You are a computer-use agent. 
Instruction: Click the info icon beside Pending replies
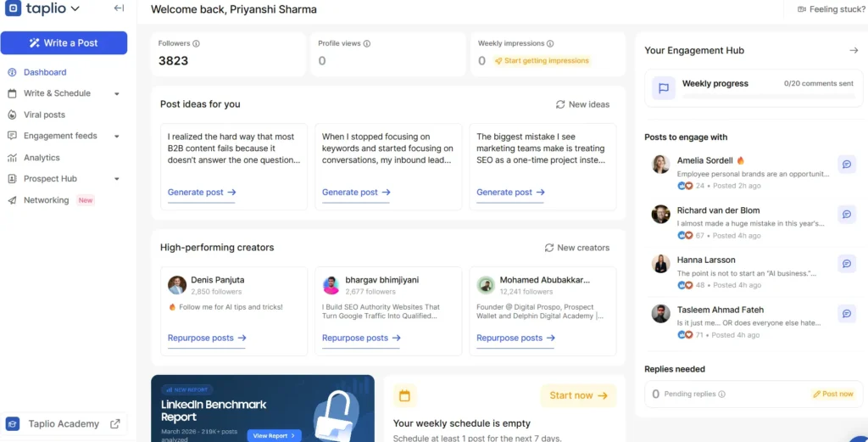(722, 394)
